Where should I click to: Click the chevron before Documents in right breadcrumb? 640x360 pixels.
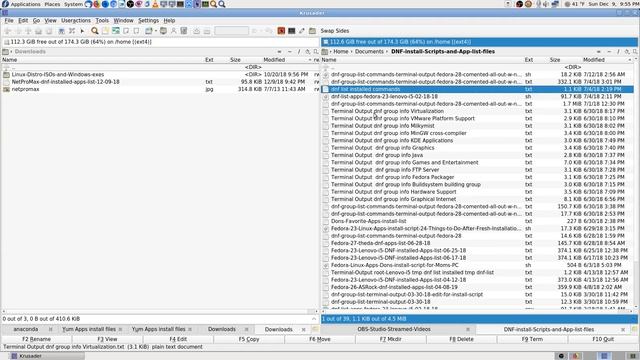coord(351,52)
